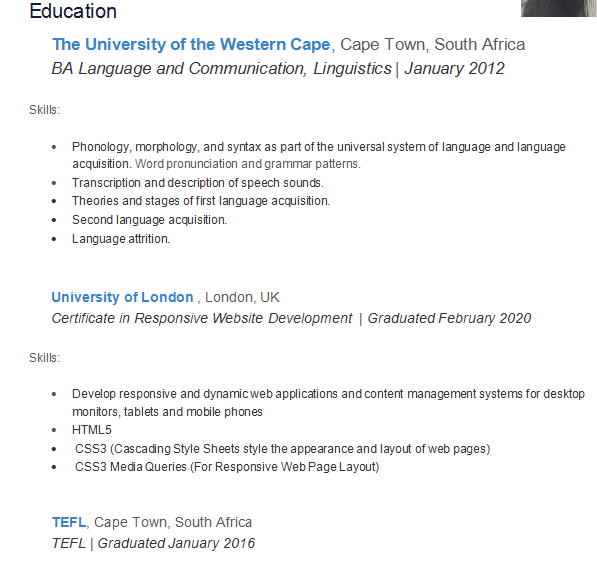Click the CSS3 Media Queries bullet
Viewport: 597px width, 562px height.
click(227, 467)
